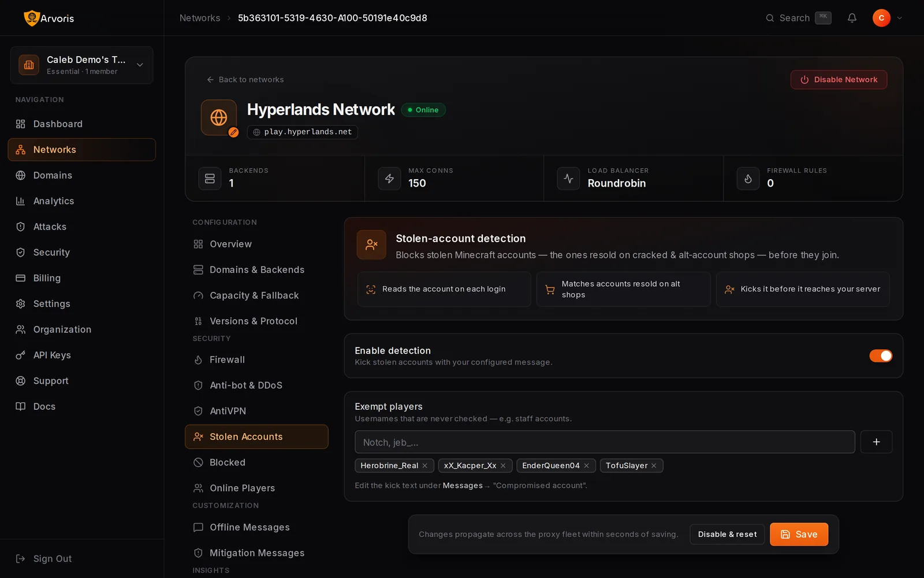Click the Arvoris logo icon

pyautogui.click(x=31, y=18)
